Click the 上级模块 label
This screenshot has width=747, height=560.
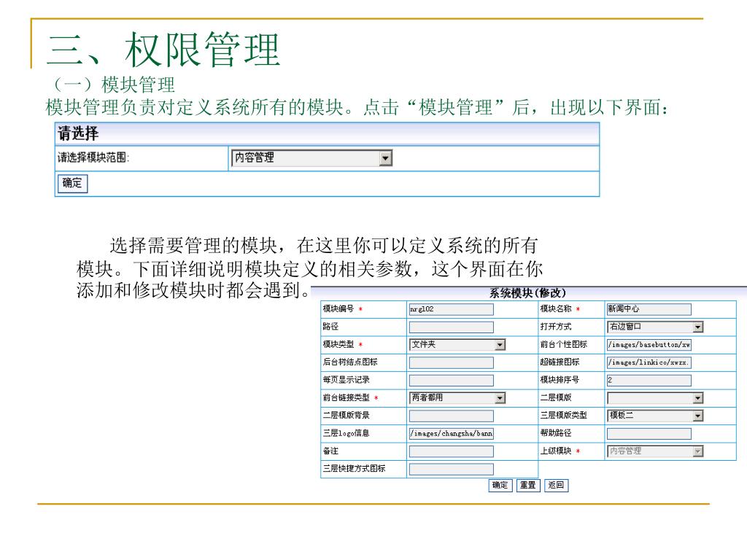click(555, 451)
